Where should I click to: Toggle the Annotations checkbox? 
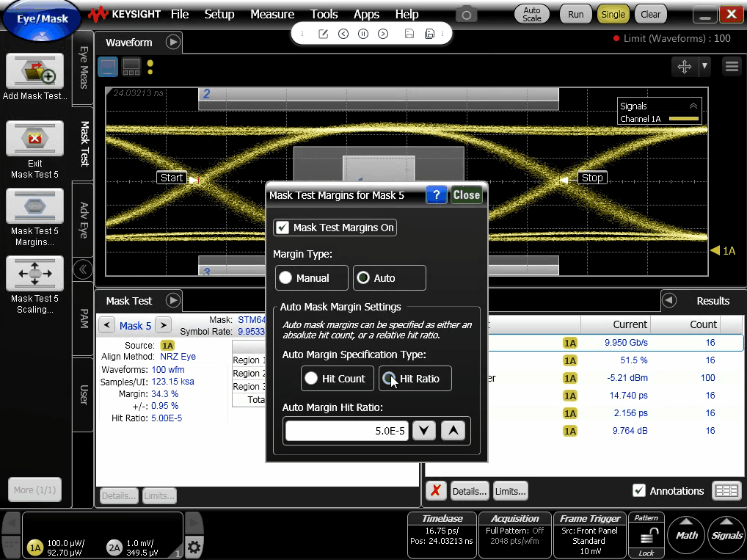click(639, 490)
